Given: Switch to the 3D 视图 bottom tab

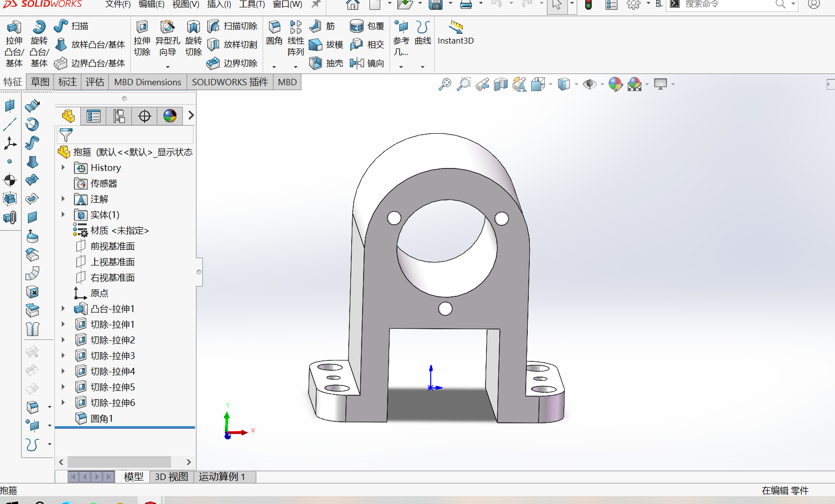Looking at the screenshot, I should point(172,477).
